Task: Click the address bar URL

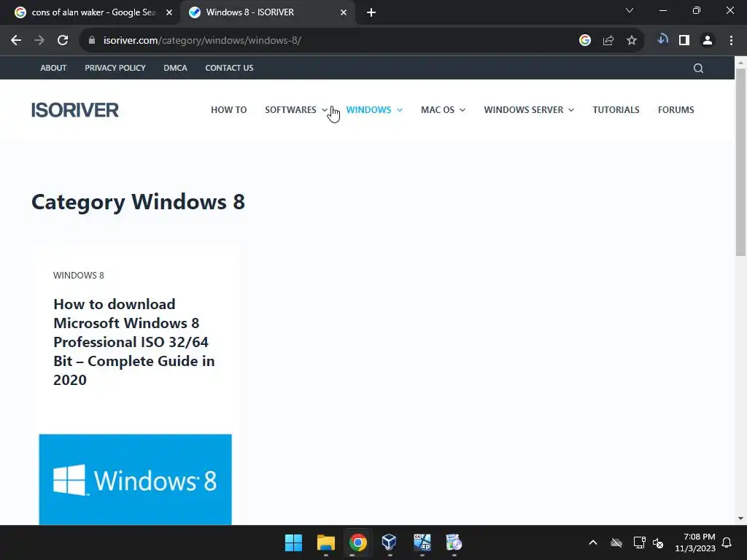Action: pos(203,41)
